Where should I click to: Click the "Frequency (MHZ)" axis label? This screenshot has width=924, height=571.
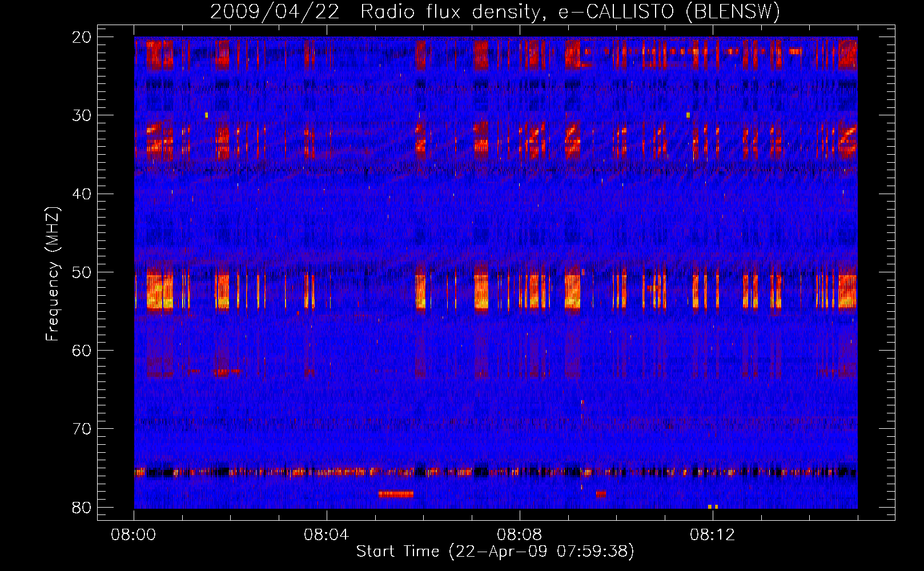53,274
